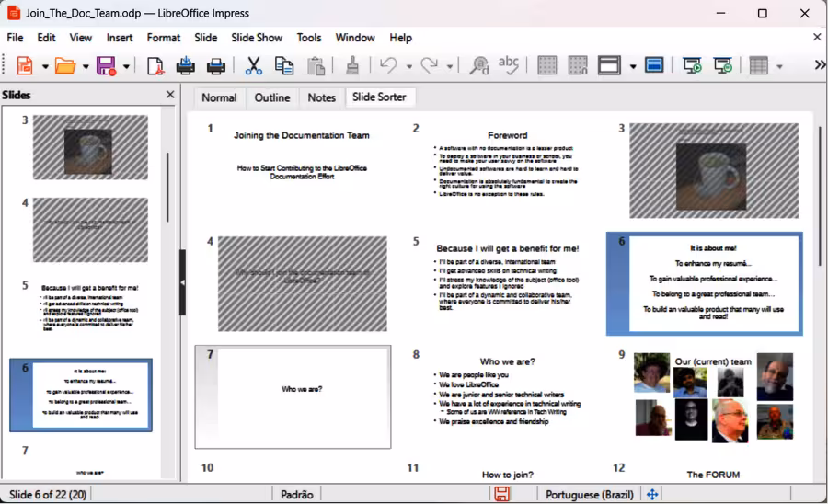Screen dimensions: 828x504
Task: Cut with the scissors icon
Action: [254, 66]
